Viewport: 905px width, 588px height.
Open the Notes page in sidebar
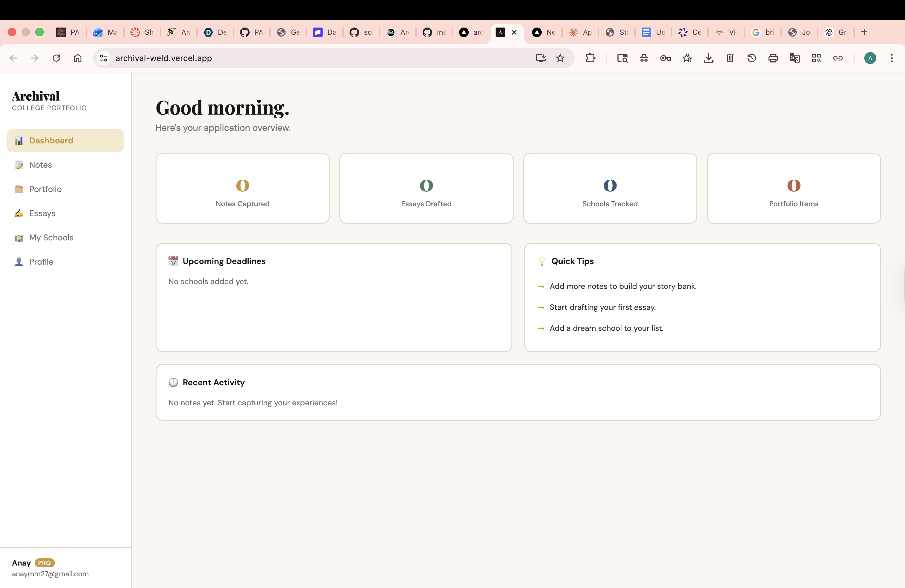tap(40, 165)
